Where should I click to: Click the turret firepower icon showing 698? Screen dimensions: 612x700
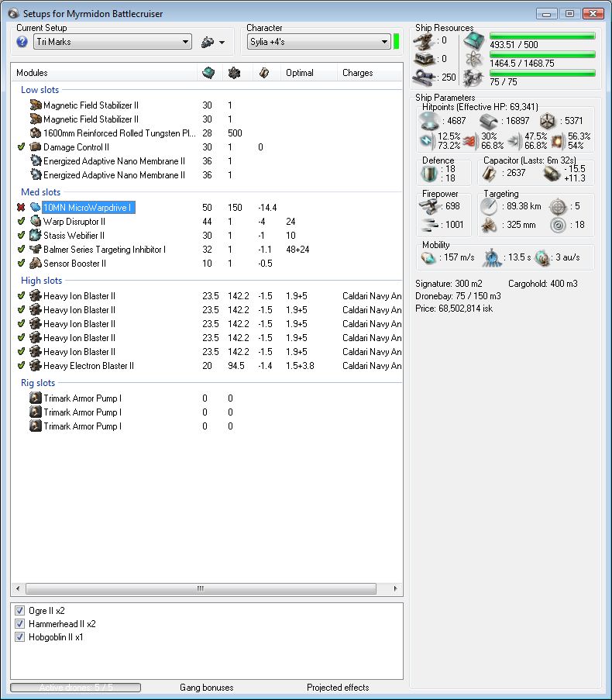click(x=429, y=206)
